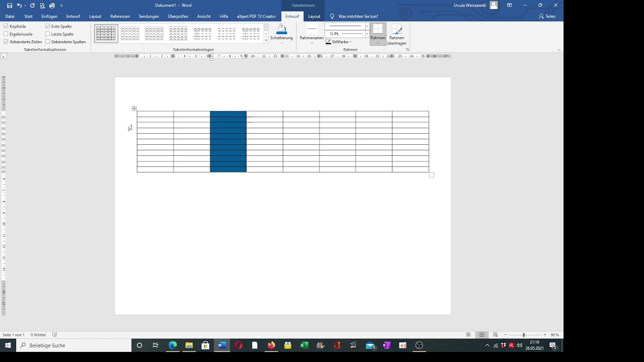The width and height of the screenshot is (644, 362).
Task: Open Microsoft Edge from taskbar
Action: (173, 345)
